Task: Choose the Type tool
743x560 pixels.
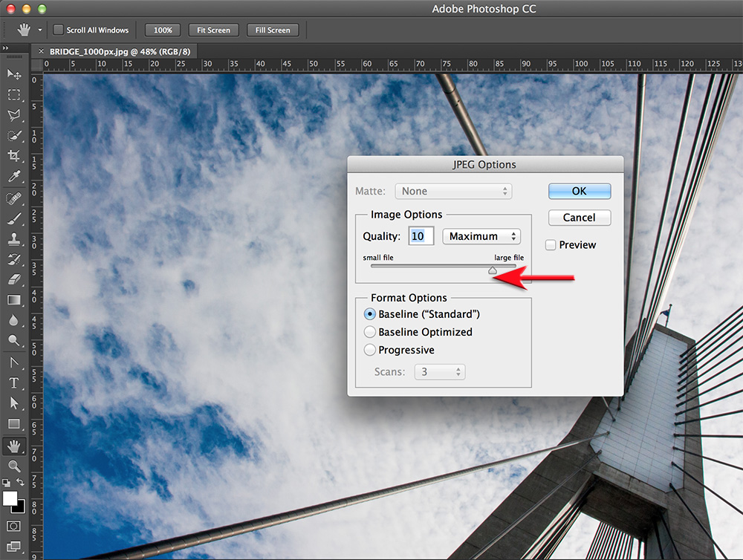Action: 15,383
